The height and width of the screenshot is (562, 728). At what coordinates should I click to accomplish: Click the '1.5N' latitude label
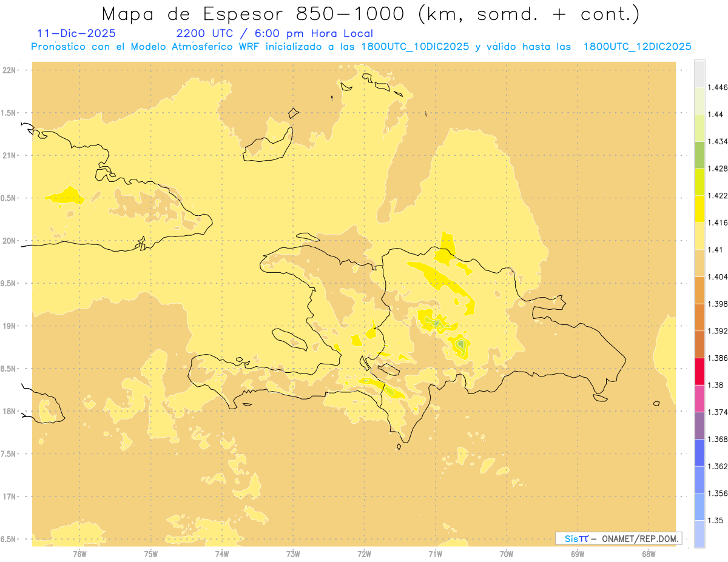point(10,113)
